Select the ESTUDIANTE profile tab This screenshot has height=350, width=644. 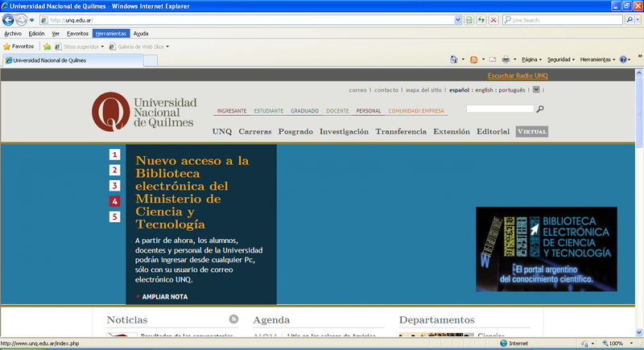(x=269, y=111)
